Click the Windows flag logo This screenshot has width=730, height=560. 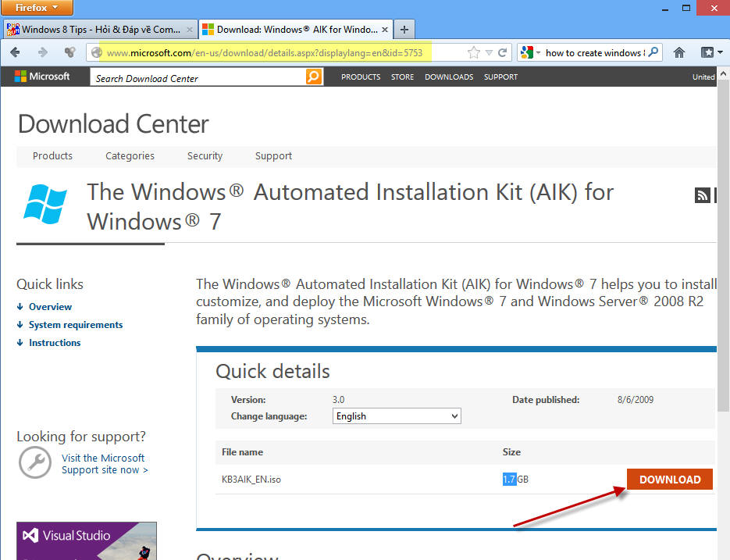(x=45, y=204)
